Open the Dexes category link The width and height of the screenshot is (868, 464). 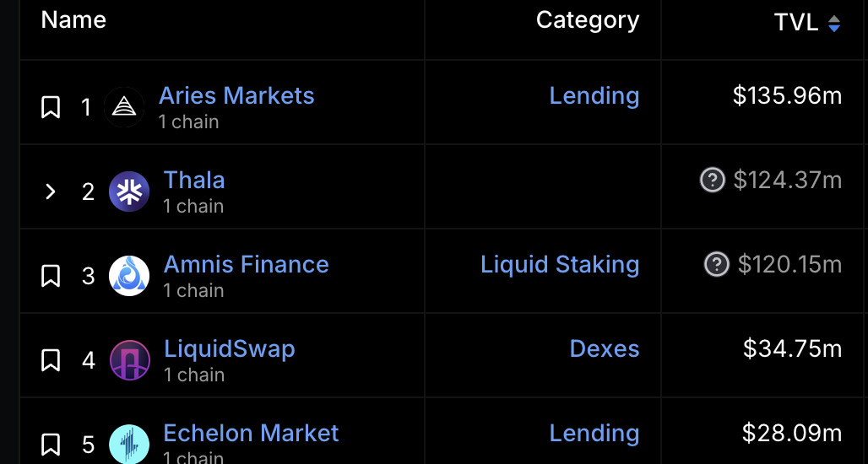tap(605, 349)
